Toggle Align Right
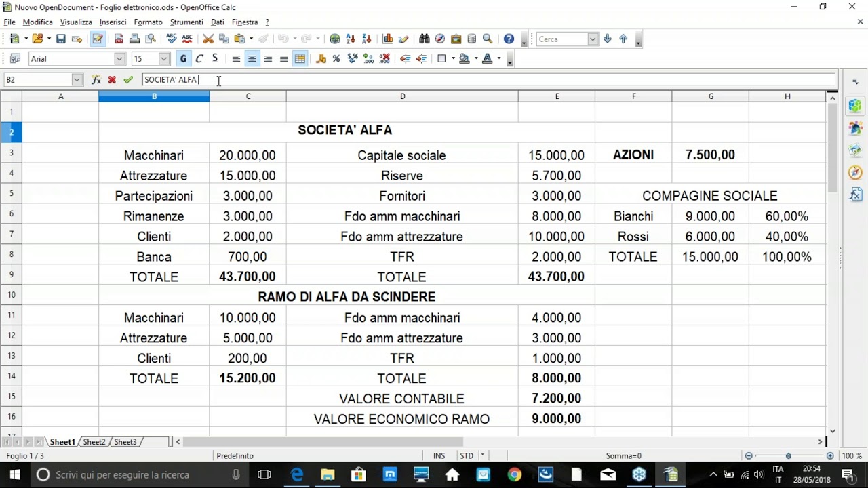The image size is (868, 488). (x=268, y=59)
